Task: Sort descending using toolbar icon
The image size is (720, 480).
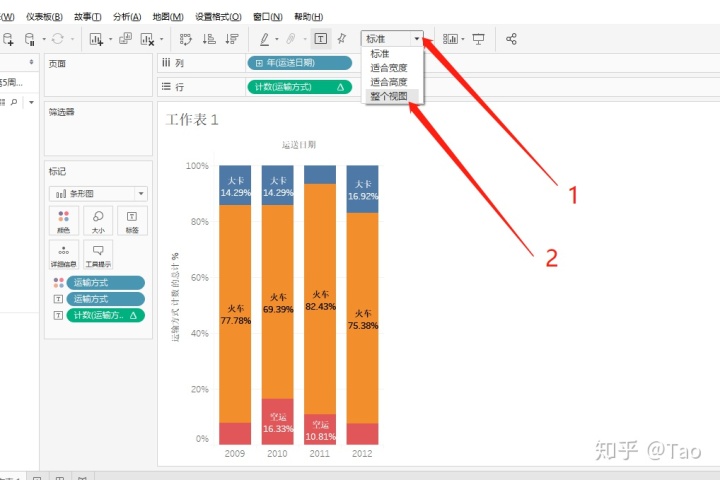Action: click(x=232, y=39)
